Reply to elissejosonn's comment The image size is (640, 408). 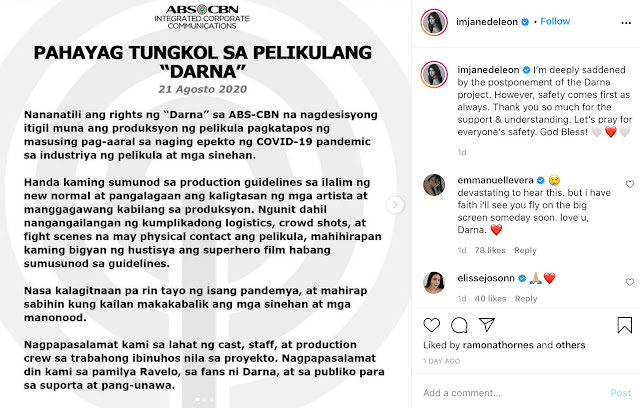click(526, 298)
